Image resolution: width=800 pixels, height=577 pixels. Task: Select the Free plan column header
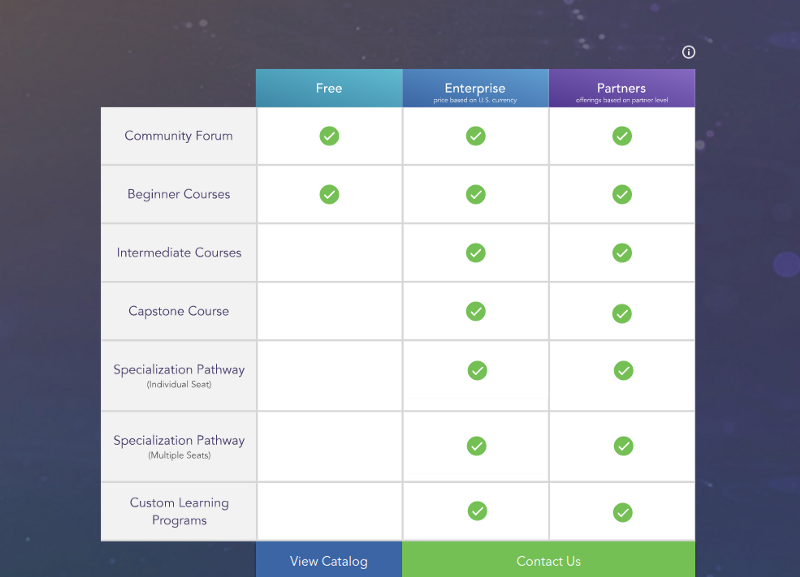329,88
